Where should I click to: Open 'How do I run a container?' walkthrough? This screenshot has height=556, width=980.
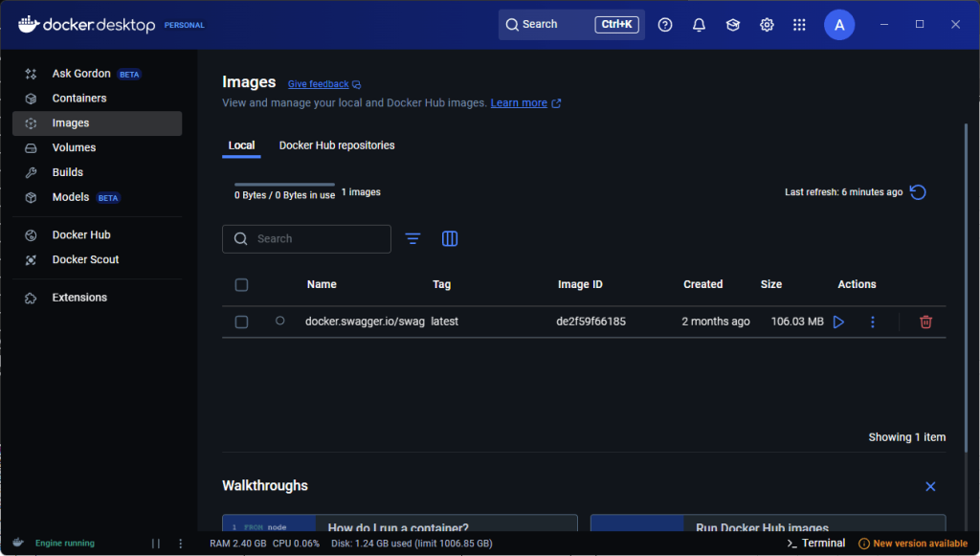[x=400, y=523]
